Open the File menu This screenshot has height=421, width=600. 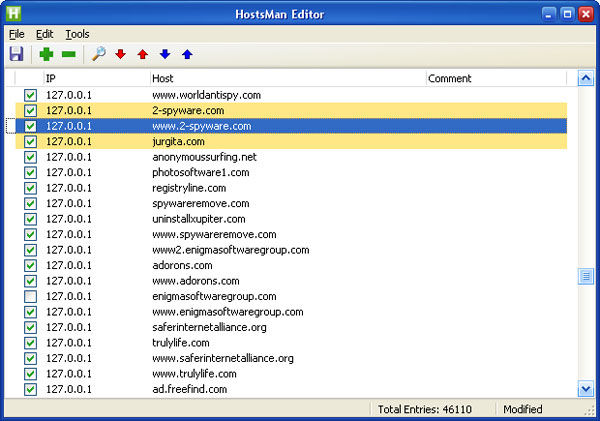coord(16,34)
